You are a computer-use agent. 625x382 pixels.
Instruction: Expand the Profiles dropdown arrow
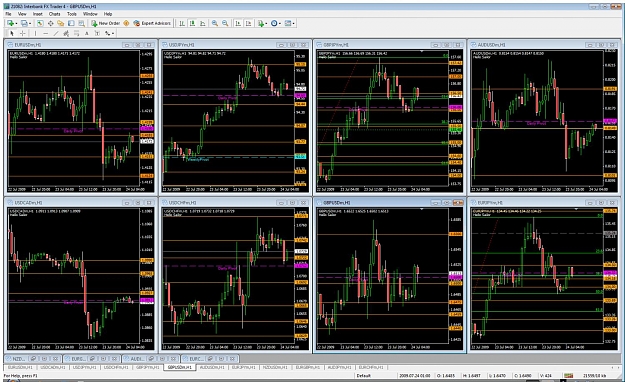[x=30, y=24]
